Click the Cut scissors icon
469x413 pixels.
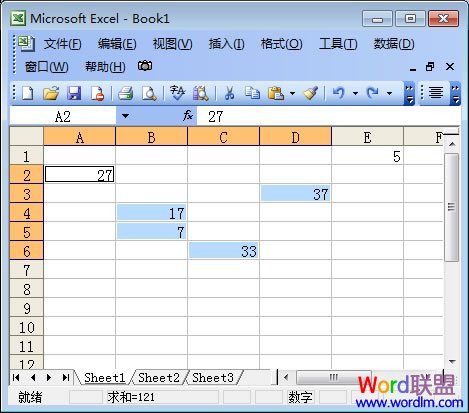point(229,93)
